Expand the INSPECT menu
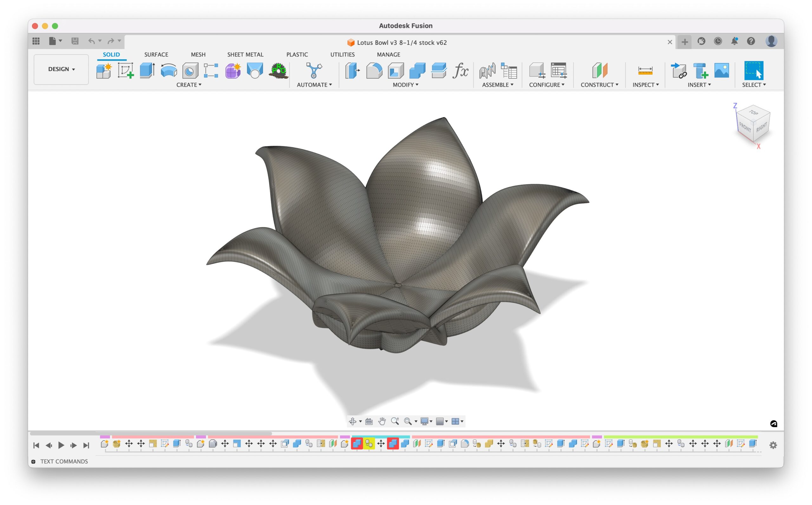The height and width of the screenshot is (505, 812). pyautogui.click(x=645, y=85)
